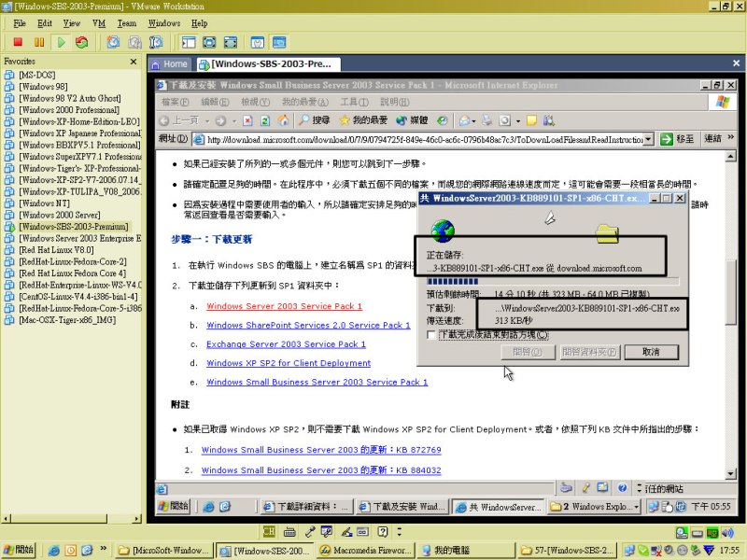
Task: Select [Red Hat Linux V8.0] in Favorites list
Action: point(56,250)
